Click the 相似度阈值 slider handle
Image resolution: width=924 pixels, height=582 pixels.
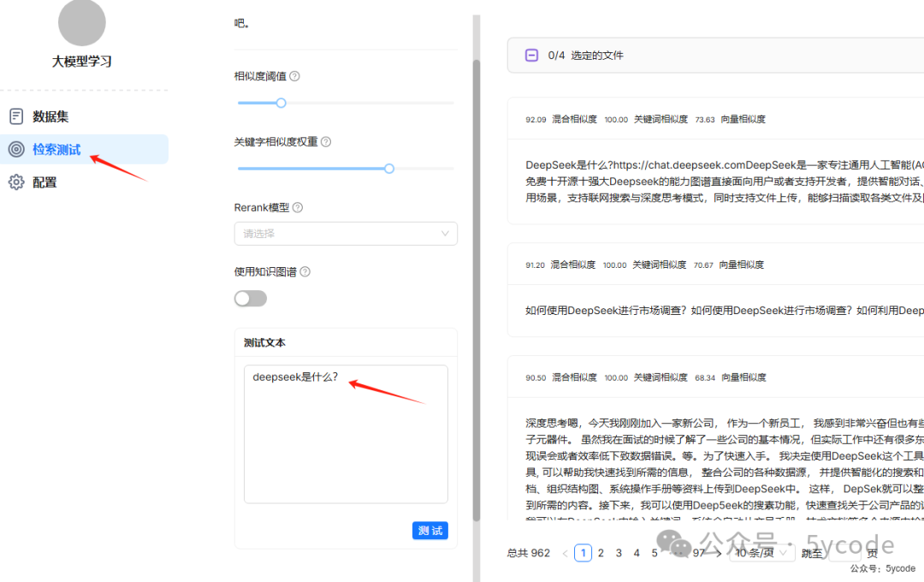pos(281,103)
